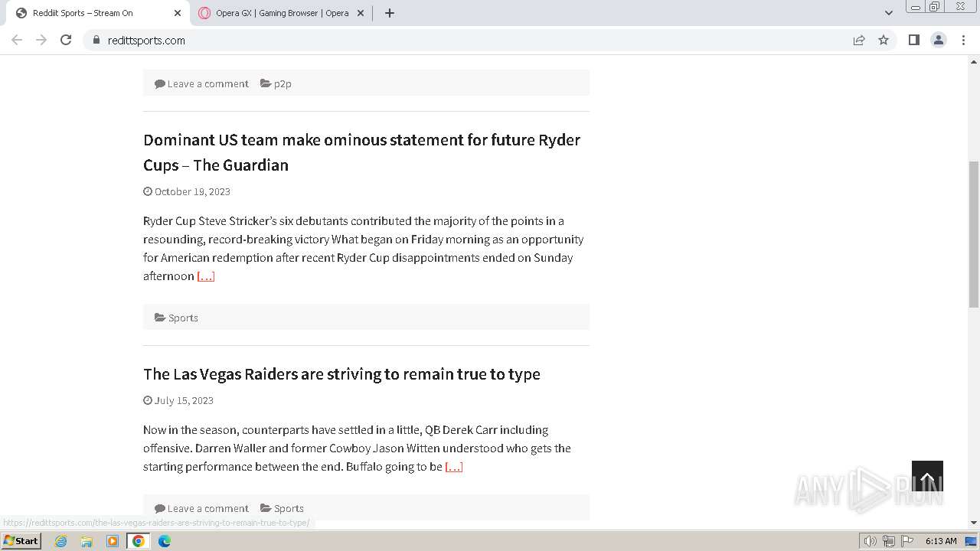Open the network status tray icon
The height and width of the screenshot is (551, 980).
click(889, 541)
